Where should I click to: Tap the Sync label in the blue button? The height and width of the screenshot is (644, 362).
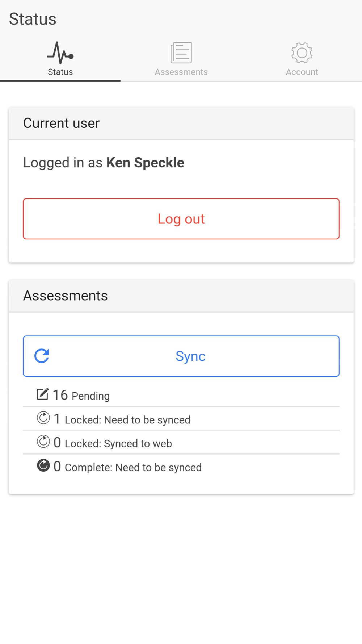tap(190, 356)
